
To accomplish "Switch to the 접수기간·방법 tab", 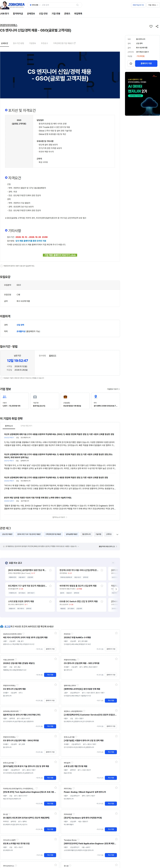I will coord(18,43).
